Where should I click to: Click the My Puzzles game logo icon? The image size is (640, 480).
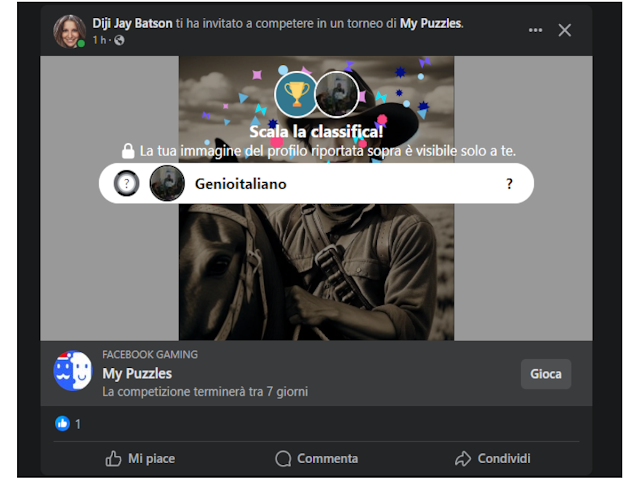pos(73,371)
